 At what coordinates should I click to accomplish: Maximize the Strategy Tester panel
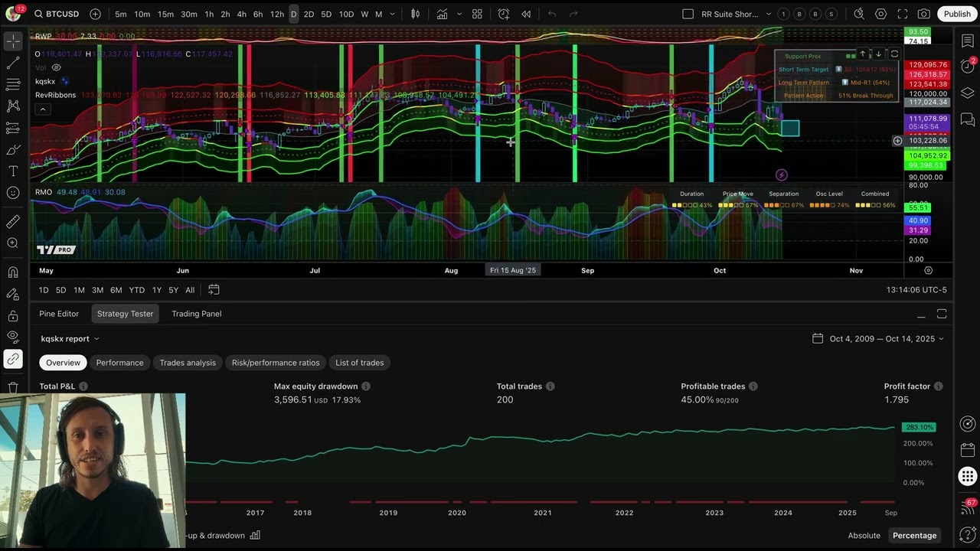942,314
